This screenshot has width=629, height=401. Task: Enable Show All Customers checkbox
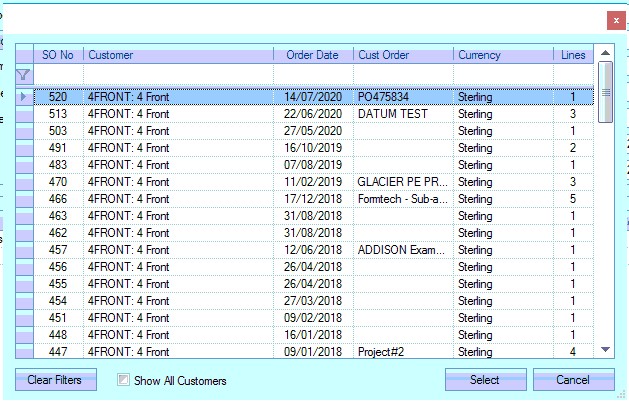pyautogui.click(x=123, y=380)
